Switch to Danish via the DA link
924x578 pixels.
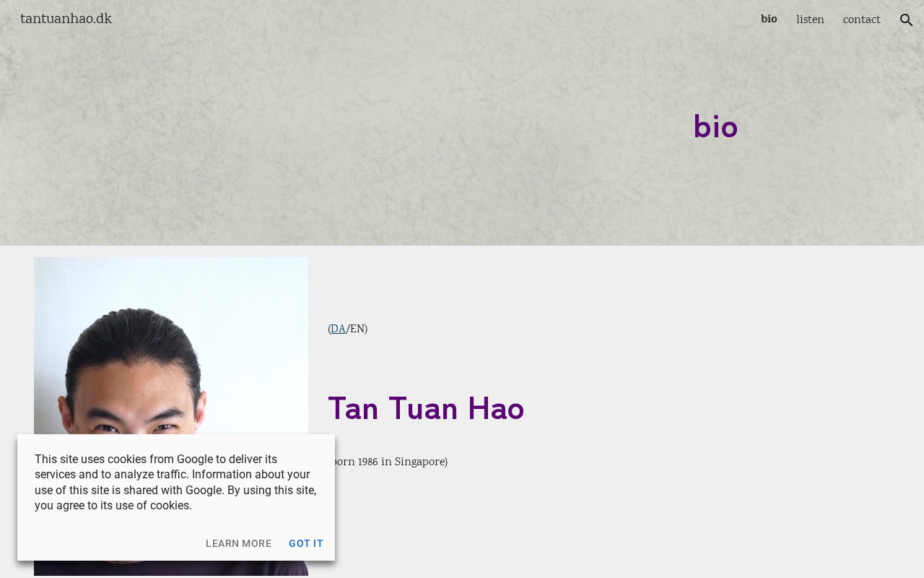(338, 329)
